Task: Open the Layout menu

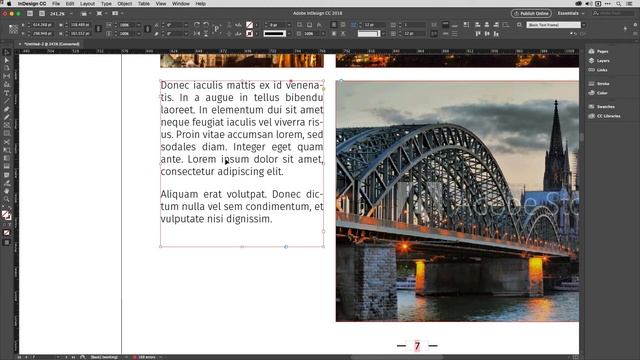Action: pos(87,3)
